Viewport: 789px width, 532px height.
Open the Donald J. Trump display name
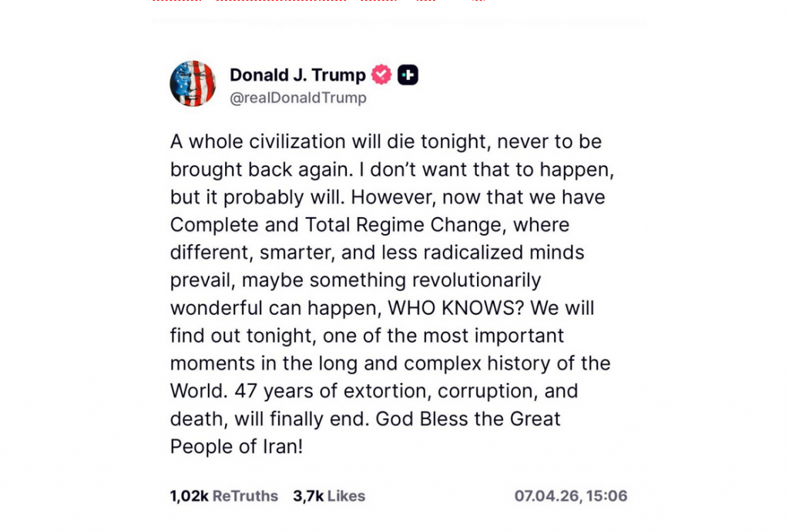pyautogui.click(x=297, y=75)
